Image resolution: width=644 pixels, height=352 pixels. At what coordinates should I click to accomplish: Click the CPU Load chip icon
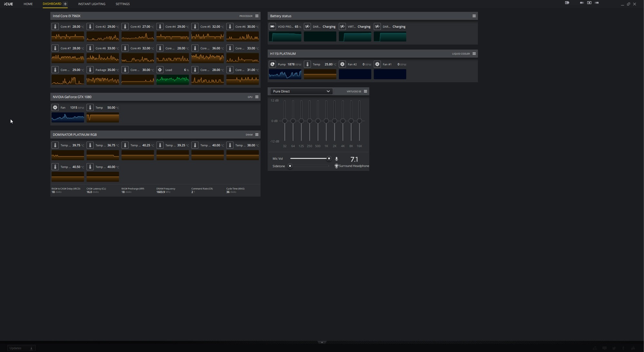[160, 69]
